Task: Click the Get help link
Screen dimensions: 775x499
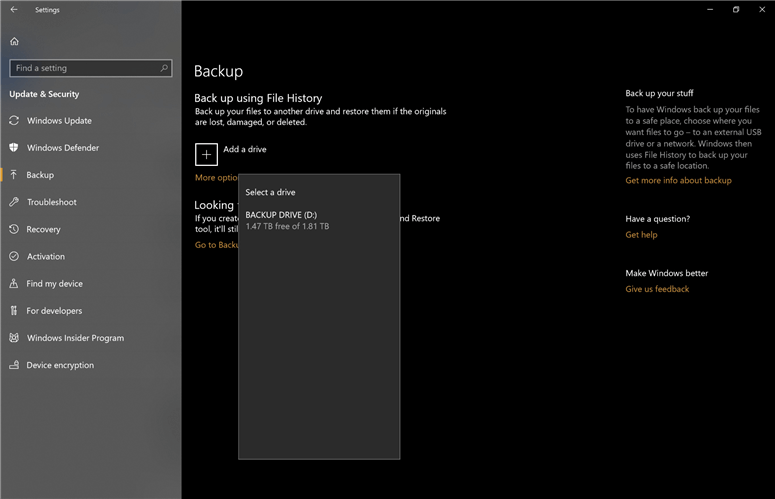Action: 641,235
